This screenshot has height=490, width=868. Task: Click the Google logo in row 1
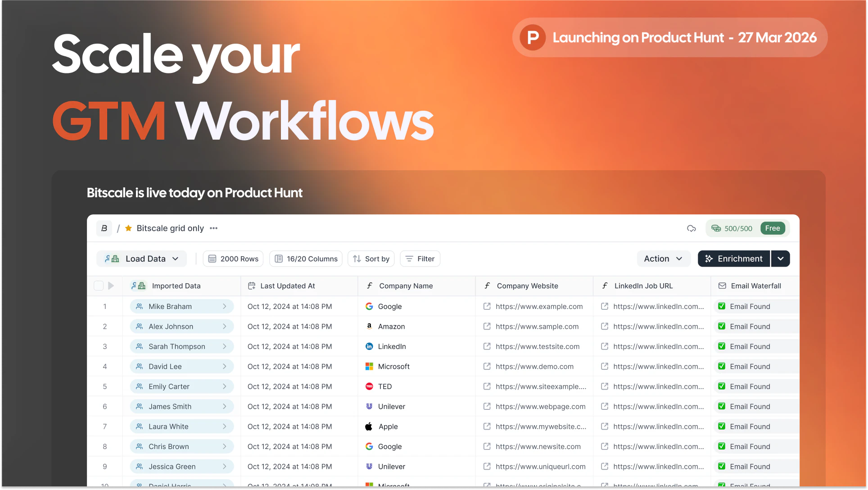(x=369, y=306)
